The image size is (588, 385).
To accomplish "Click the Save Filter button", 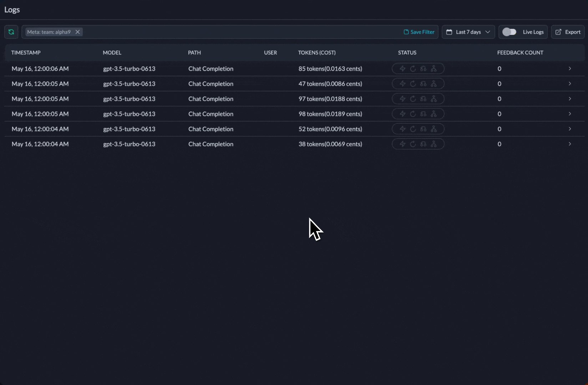I will [419, 32].
